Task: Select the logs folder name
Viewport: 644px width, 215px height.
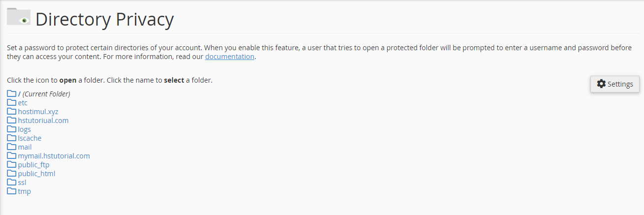Action: pyautogui.click(x=24, y=129)
